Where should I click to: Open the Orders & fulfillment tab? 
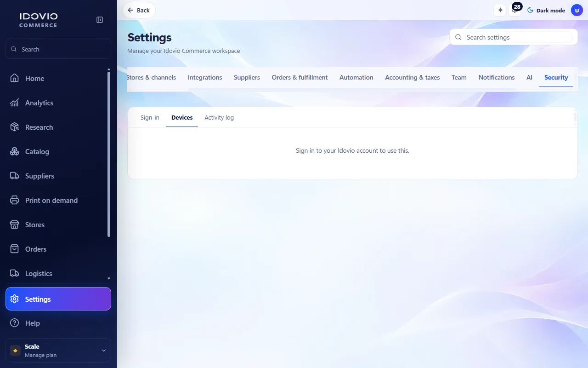point(300,77)
